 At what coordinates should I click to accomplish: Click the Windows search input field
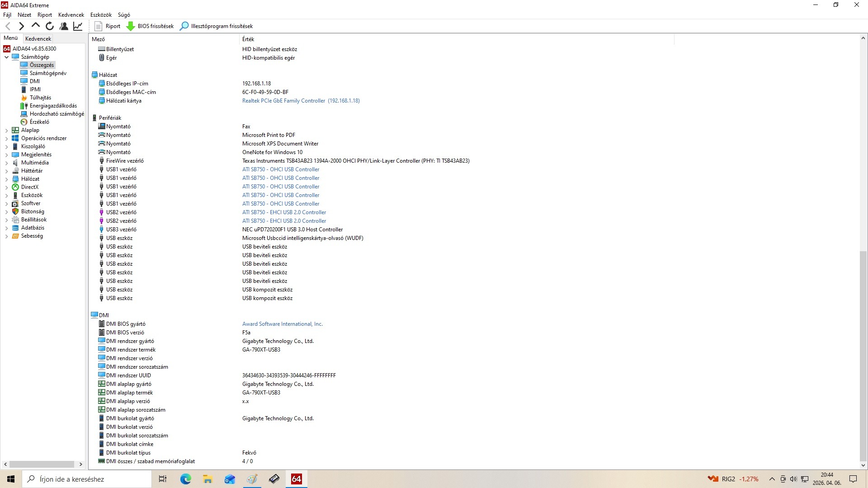click(x=88, y=479)
